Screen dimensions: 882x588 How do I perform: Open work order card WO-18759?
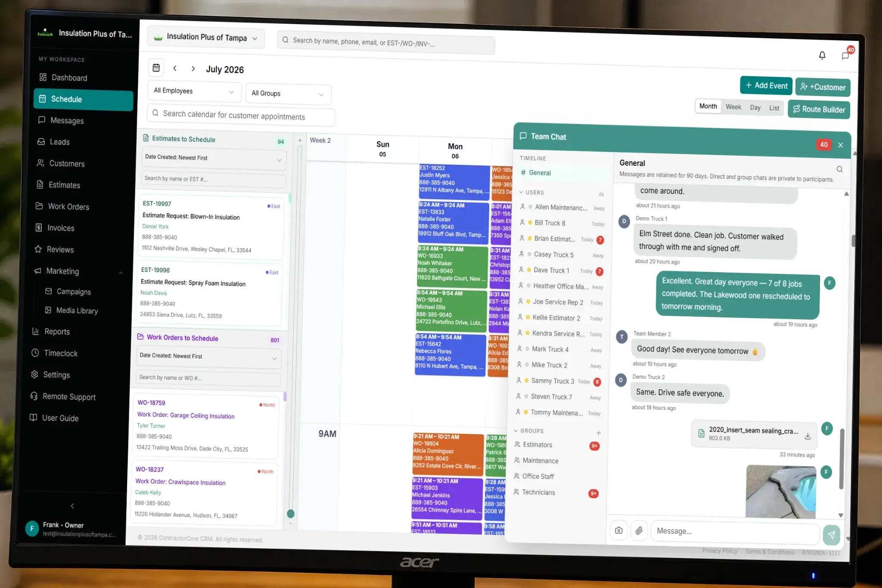point(206,426)
